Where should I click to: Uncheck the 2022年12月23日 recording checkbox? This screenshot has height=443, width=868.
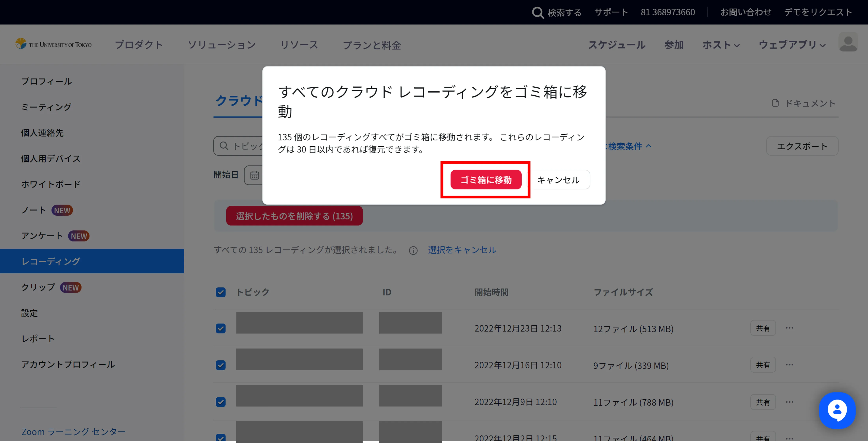221,328
